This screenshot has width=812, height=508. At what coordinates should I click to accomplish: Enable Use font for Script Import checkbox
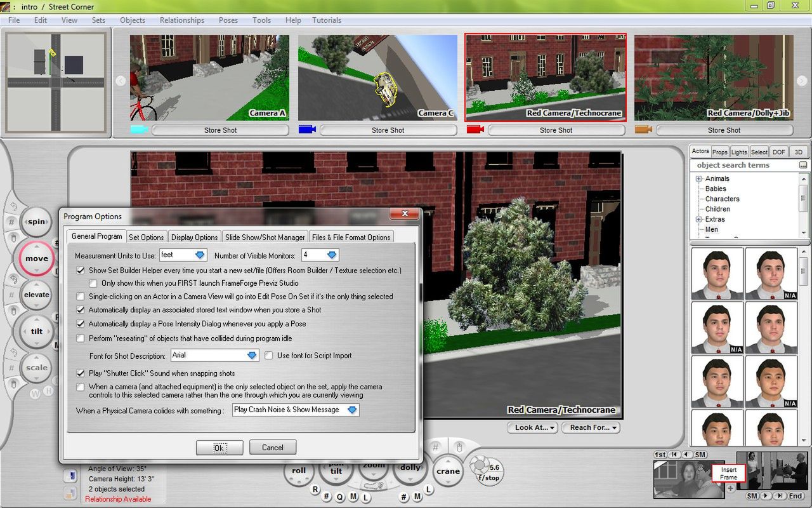269,356
